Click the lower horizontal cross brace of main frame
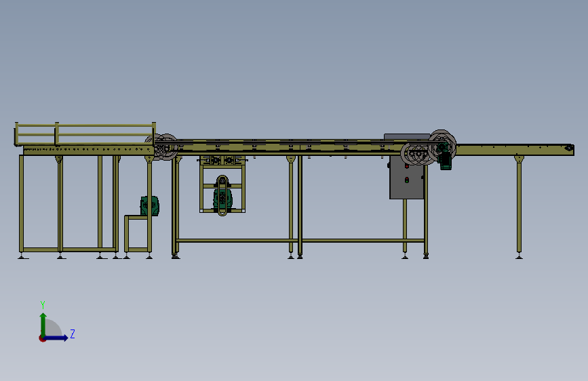588x381 pixels. pos(300,241)
